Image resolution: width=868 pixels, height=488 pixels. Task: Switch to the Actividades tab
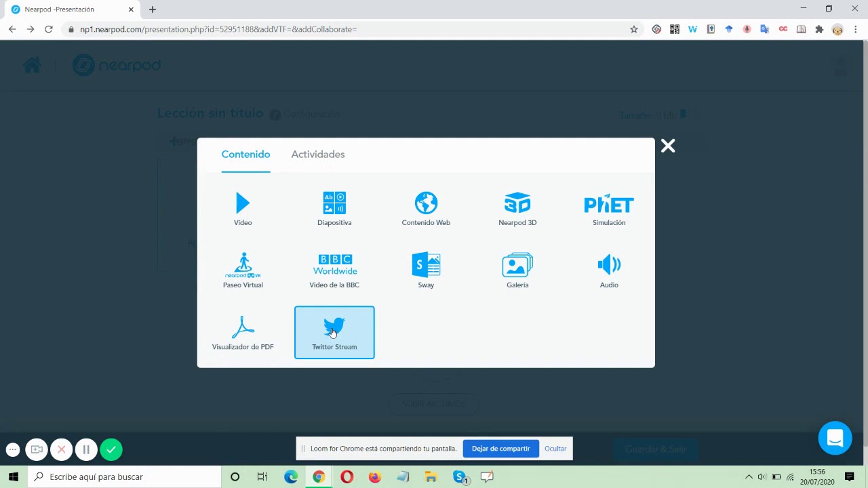coord(318,155)
